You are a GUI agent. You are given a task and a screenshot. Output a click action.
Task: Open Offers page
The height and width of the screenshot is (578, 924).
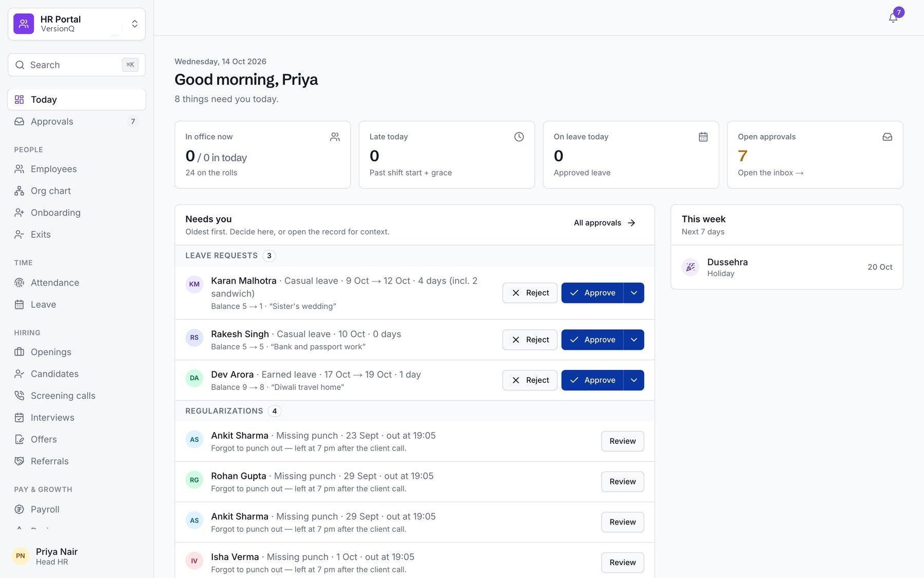tap(76, 439)
